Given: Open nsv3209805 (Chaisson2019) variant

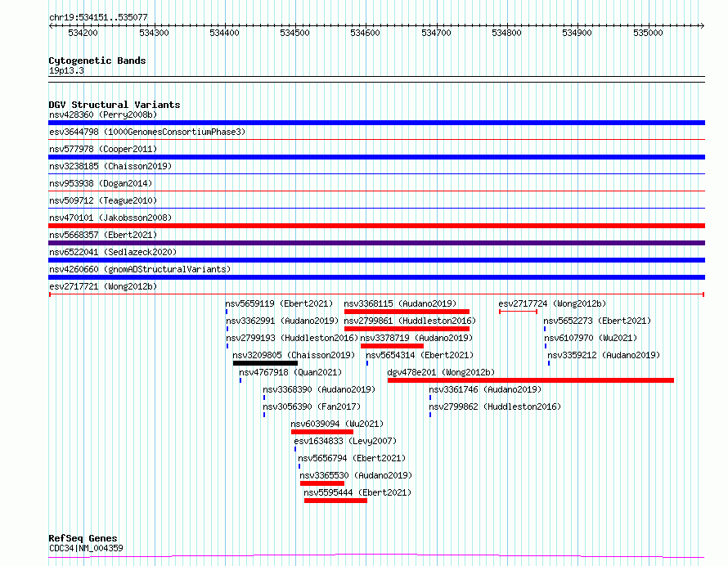Looking at the screenshot, I should [x=294, y=355].
